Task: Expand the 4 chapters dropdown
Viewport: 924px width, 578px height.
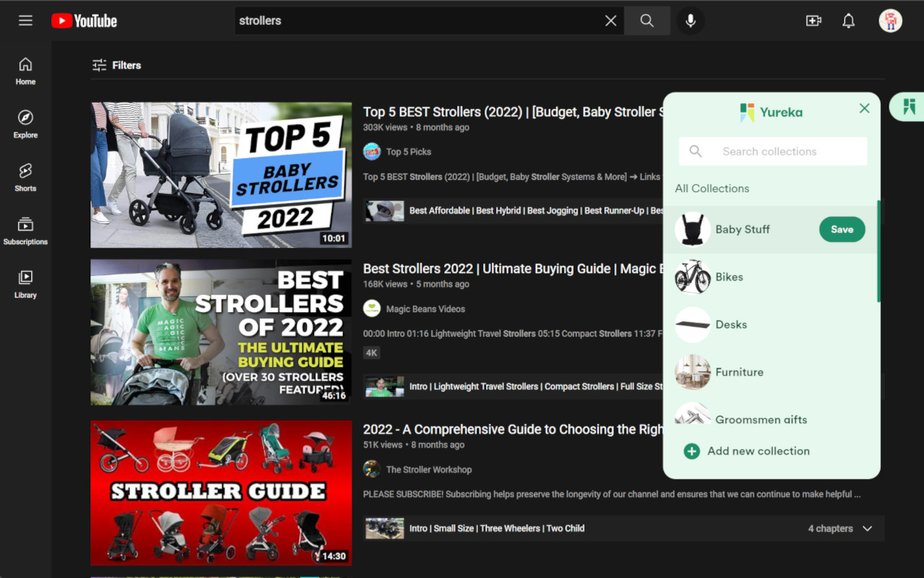Action: point(841,529)
